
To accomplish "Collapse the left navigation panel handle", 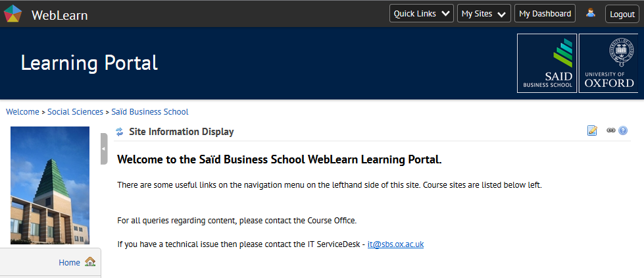I will tap(104, 149).
